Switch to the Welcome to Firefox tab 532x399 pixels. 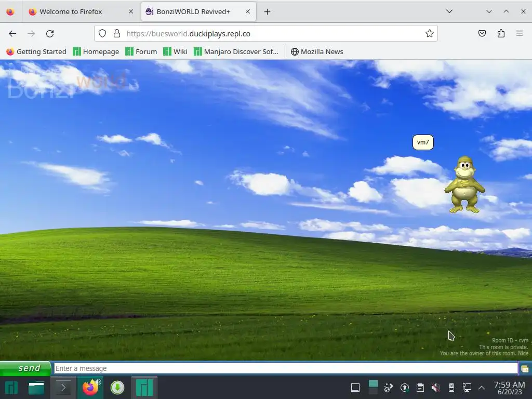coord(82,11)
